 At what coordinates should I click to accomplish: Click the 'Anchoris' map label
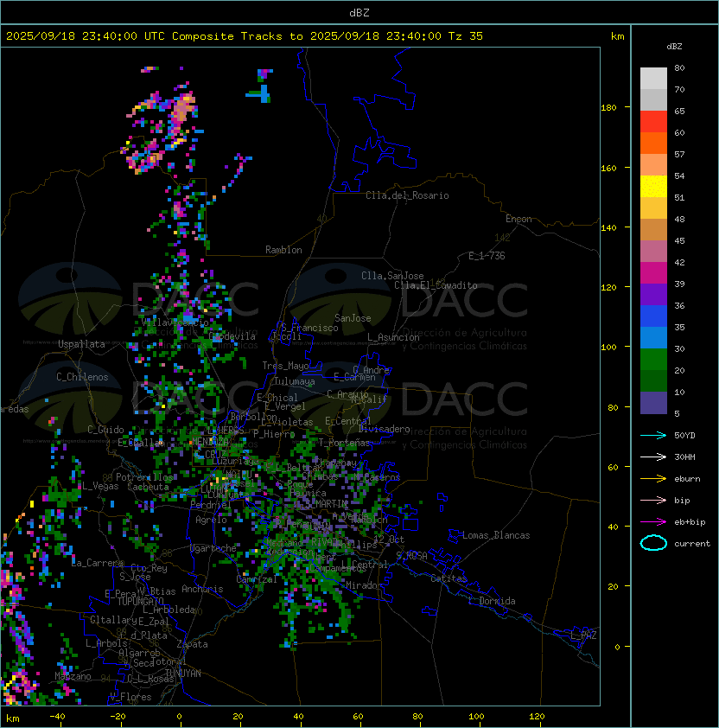click(202, 589)
